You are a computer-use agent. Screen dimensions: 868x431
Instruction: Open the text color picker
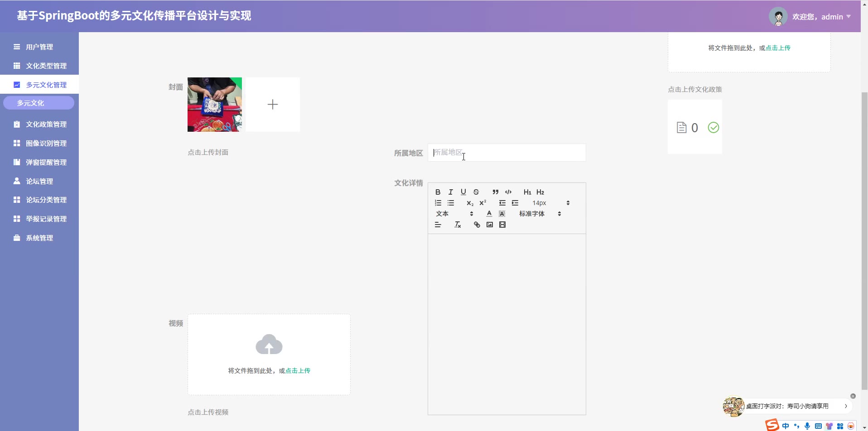[x=489, y=214]
